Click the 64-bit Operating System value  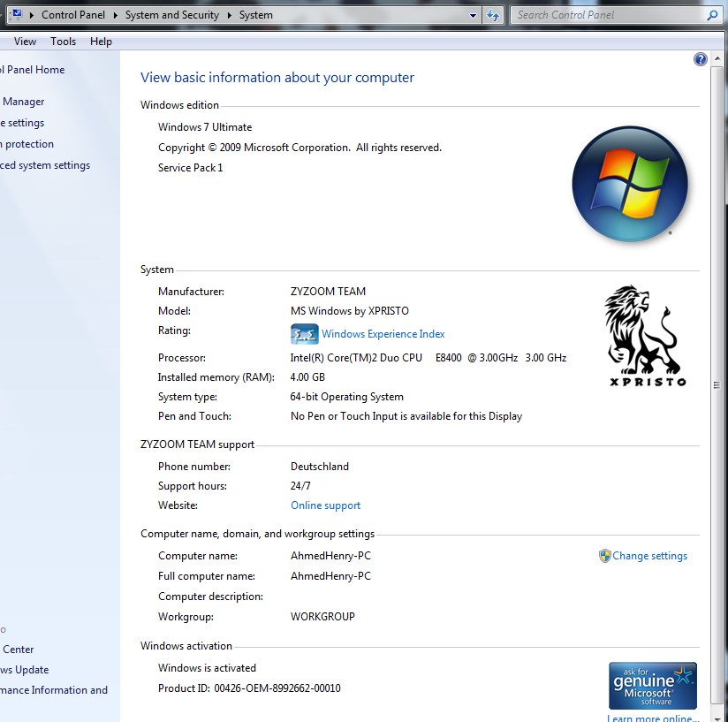347,397
